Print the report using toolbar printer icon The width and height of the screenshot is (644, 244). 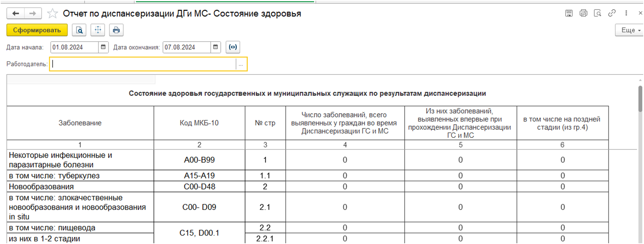click(x=116, y=30)
